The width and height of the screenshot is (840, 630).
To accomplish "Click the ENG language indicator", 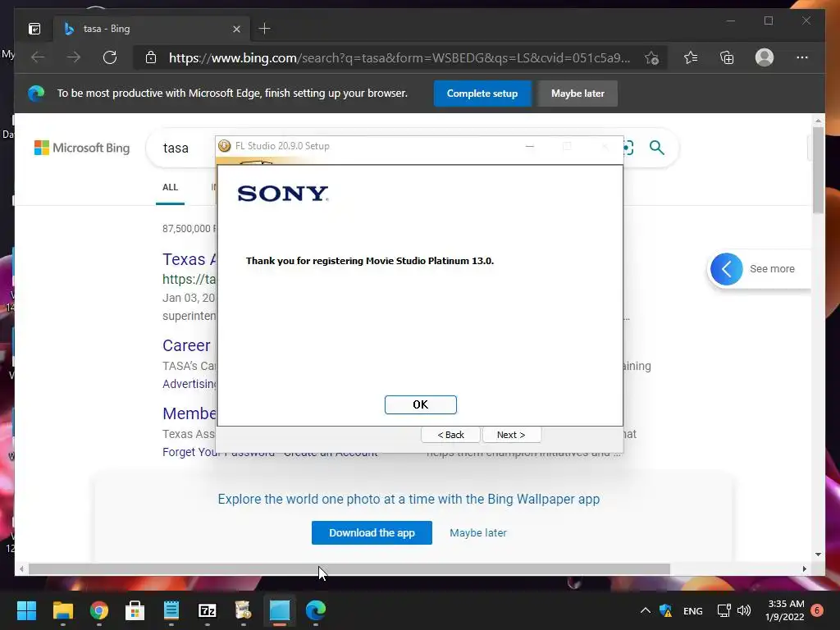I will [692, 610].
